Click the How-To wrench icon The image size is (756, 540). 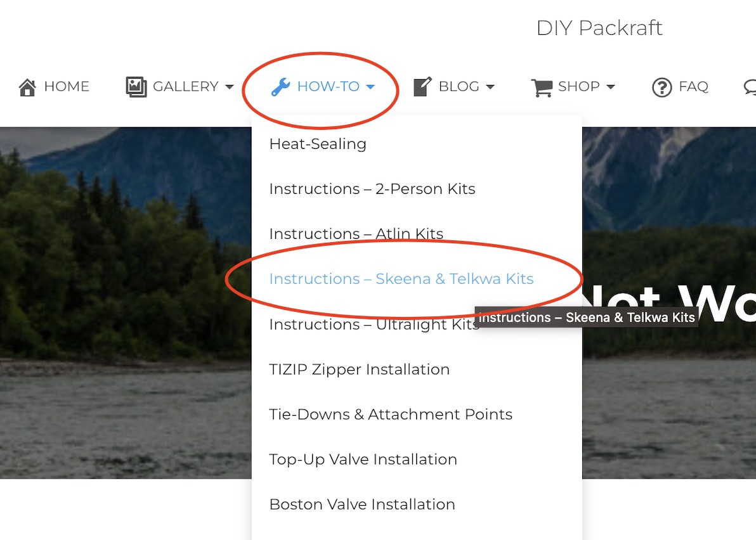pos(280,87)
